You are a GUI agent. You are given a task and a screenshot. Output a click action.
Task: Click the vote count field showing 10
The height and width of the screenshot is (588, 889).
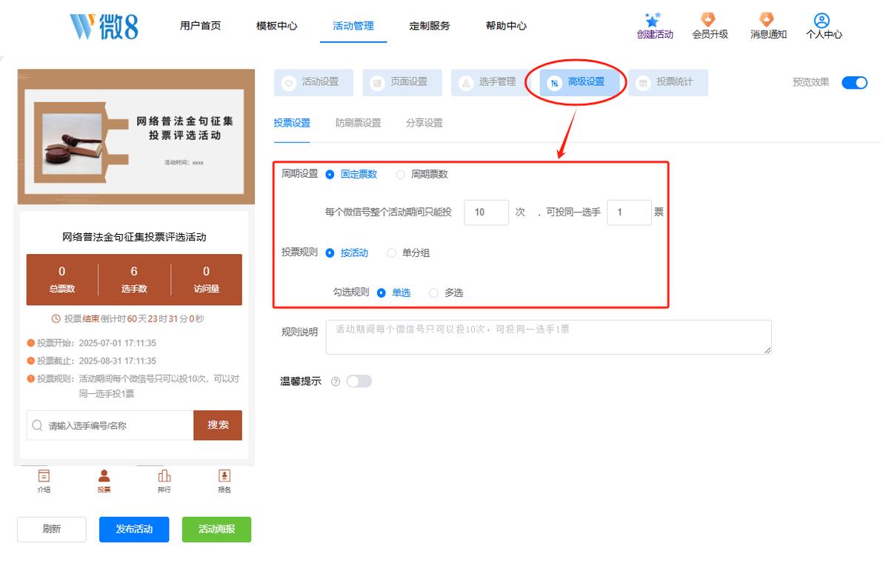point(487,213)
